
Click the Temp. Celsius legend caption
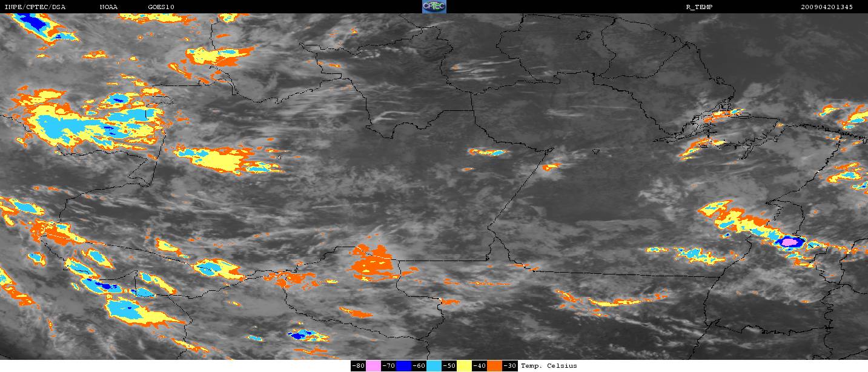tap(549, 366)
